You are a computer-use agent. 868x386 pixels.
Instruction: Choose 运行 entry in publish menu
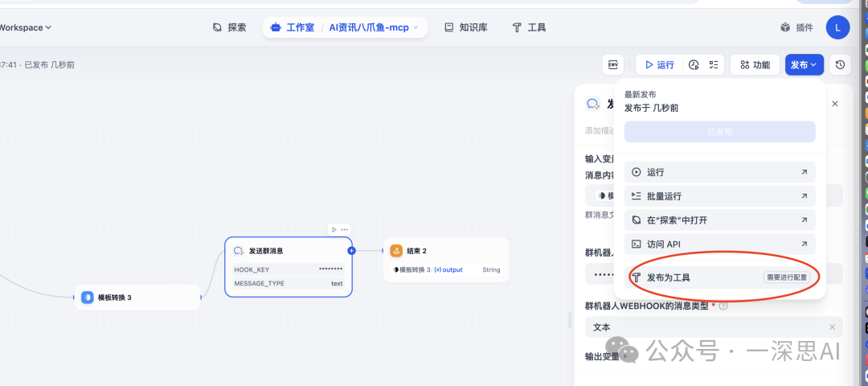pyautogui.click(x=719, y=172)
